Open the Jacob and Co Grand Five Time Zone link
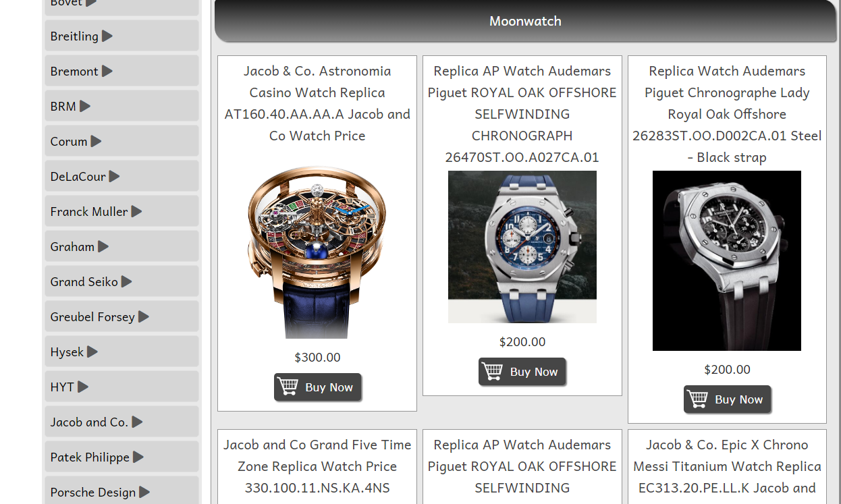 pyautogui.click(x=317, y=466)
